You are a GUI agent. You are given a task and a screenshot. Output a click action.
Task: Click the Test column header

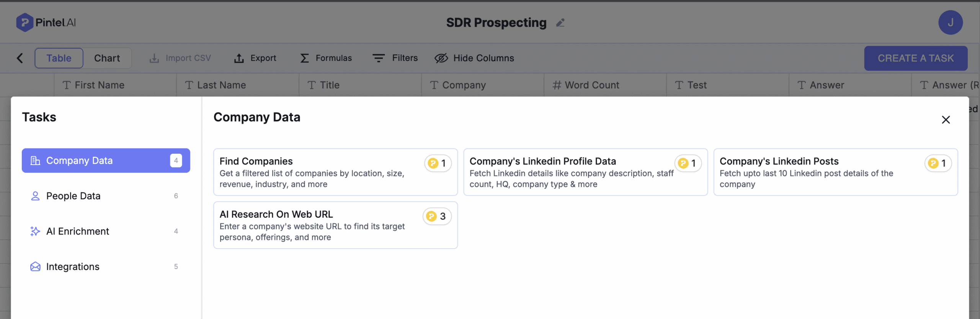tap(728, 85)
